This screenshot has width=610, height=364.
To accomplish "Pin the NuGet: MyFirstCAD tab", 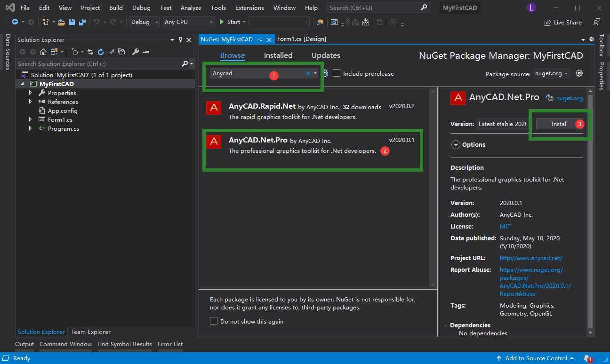I will pos(261,40).
